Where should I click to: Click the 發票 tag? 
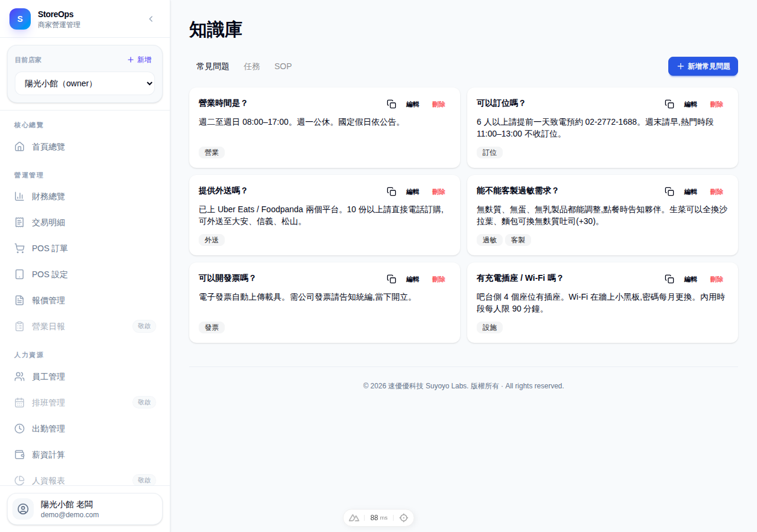(x=212, y=327)
